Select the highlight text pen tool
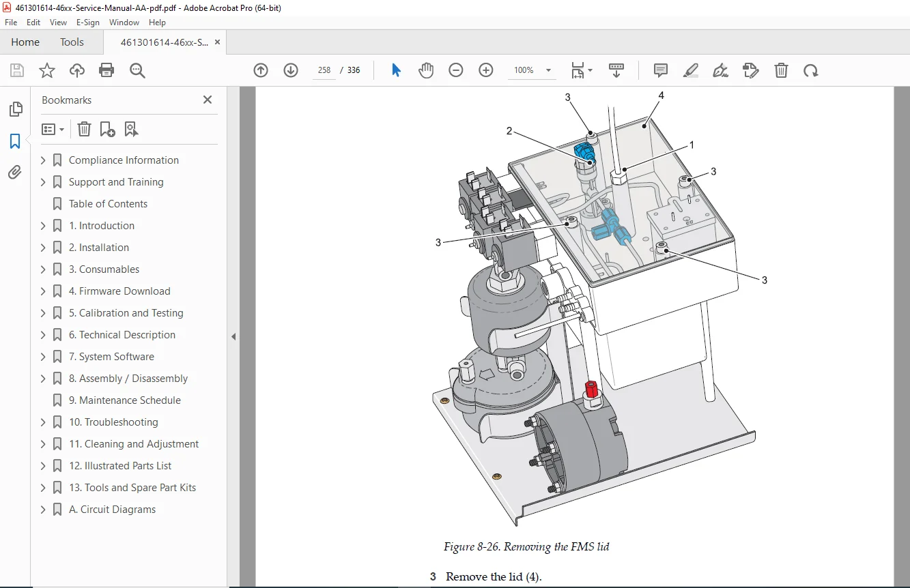Image resolution: width=910 pixels, height=588 pixels. (690, 70)
